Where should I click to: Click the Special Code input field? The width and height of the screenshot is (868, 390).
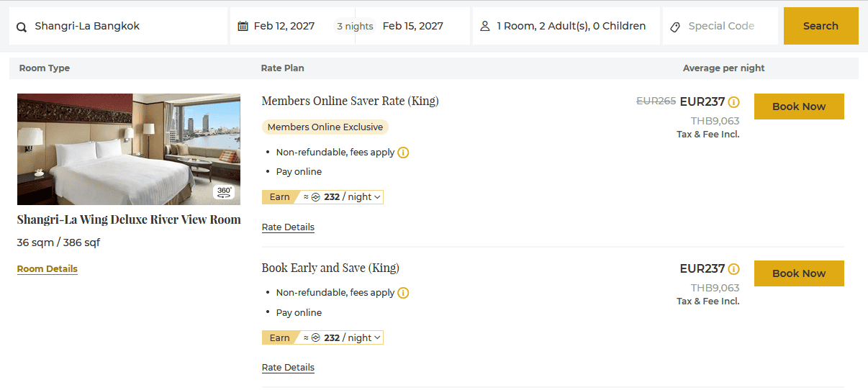[720, 26]
